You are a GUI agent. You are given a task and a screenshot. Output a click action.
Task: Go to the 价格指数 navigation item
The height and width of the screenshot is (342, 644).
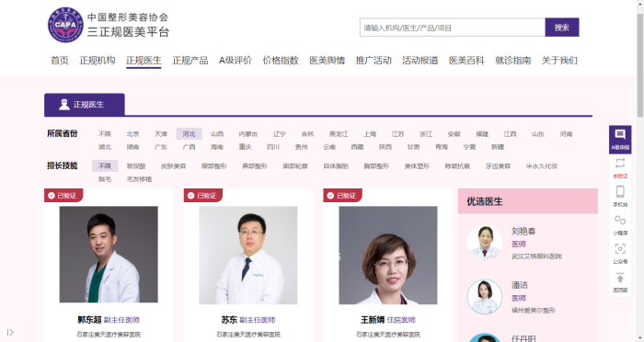[281, 61]
